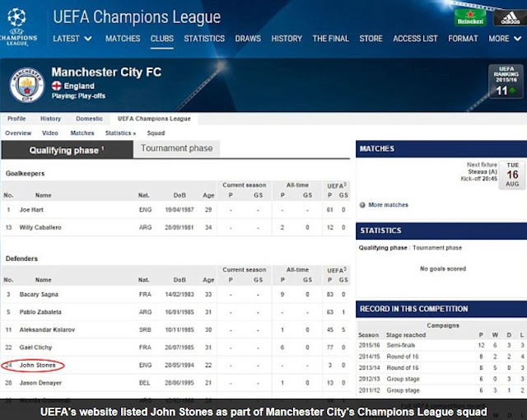Select the Qualifying phase squad tab
Screen dimensions: 527x420
[x=67, y=150]
